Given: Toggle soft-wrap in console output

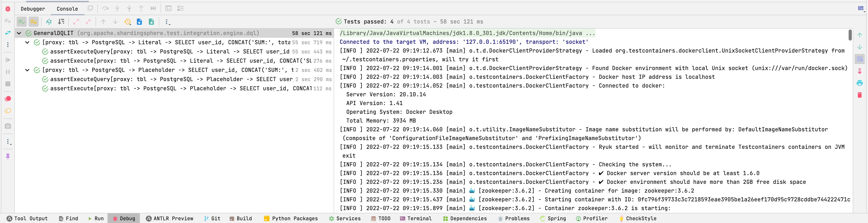Looking at the screenshot, I should pyautogui.click(x=859, y=59).
